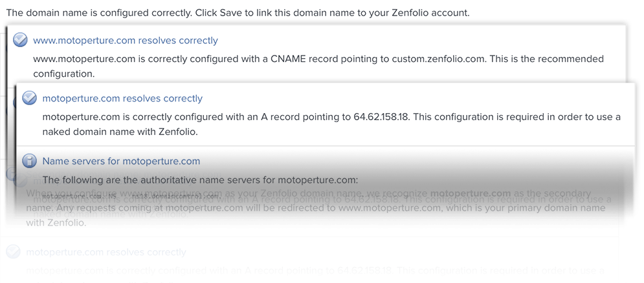The width and height of the screenshot is (644, 283).
Task: Click faded text 'with Zenfolio.' under the name server card
Action: (56, 224)
